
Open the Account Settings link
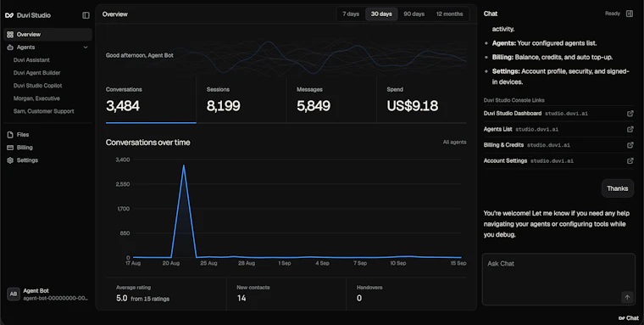(505, 161)
